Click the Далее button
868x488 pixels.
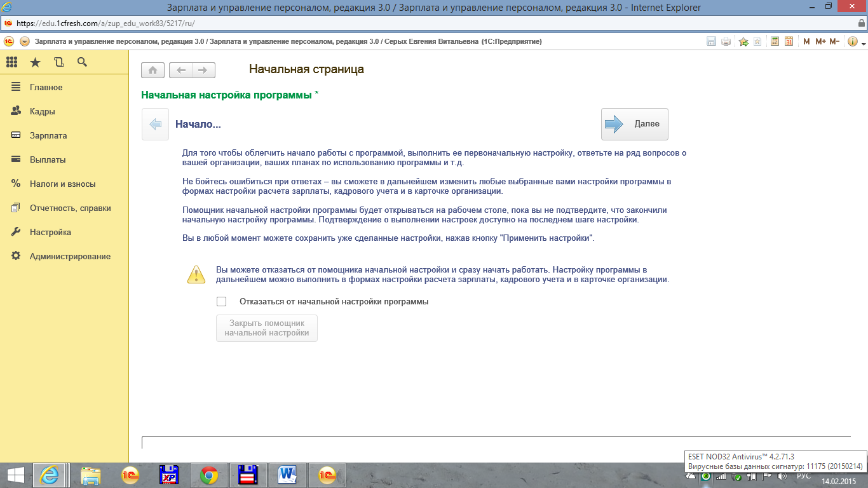coord(635,124)
